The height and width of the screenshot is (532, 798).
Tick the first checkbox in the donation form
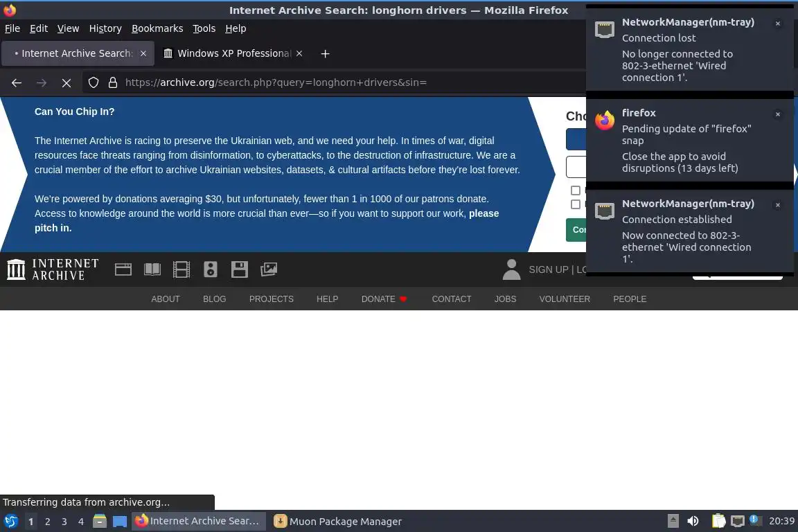pos(576,190)
